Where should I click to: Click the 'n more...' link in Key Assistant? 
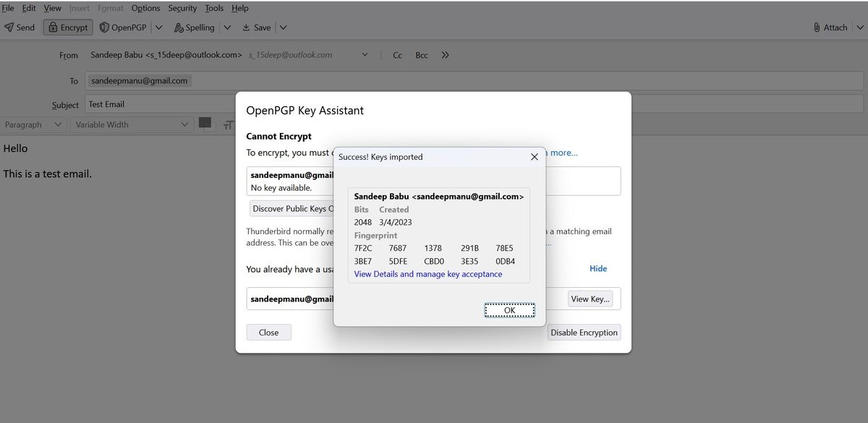561,153
